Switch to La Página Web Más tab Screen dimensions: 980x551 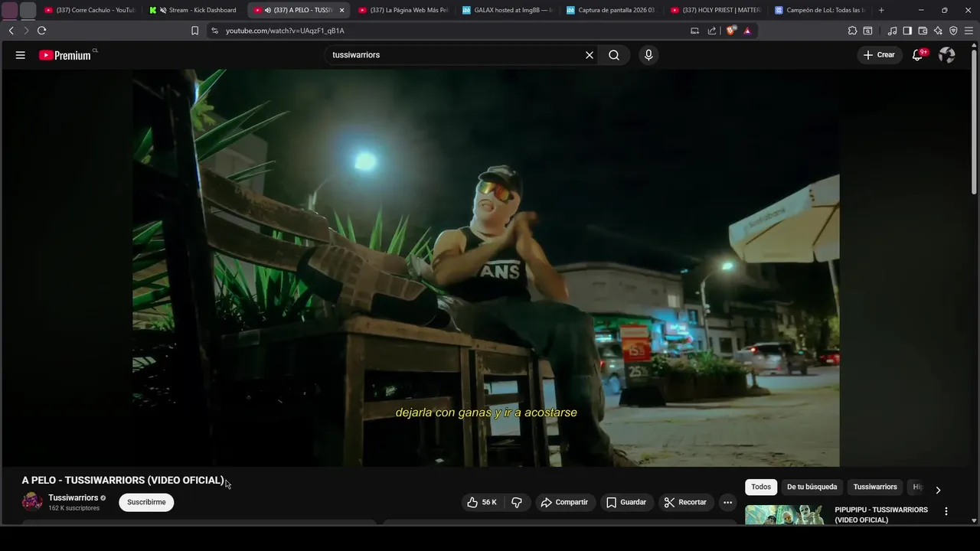coord(403,10)
